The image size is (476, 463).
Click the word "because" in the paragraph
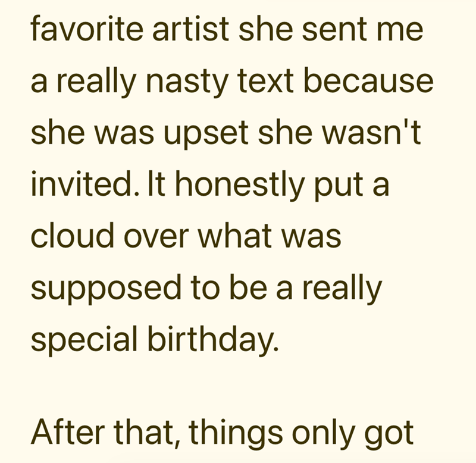tap(368, 80)
